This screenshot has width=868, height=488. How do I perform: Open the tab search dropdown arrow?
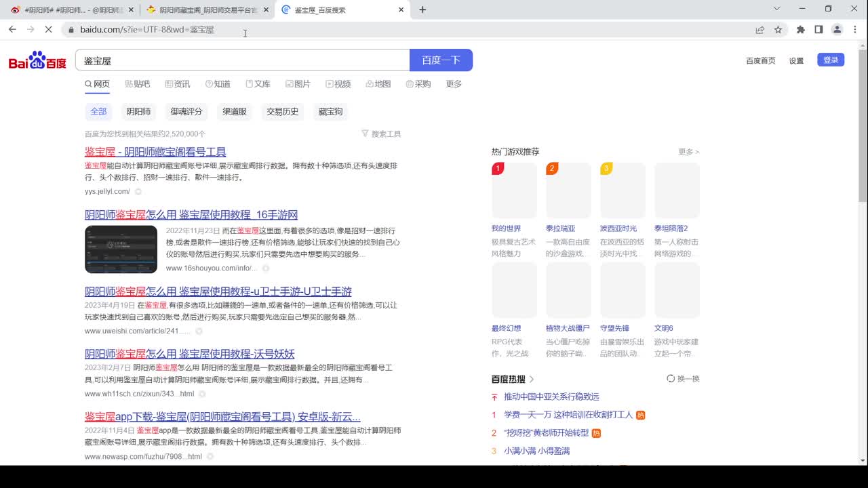(x=777, y=9)
